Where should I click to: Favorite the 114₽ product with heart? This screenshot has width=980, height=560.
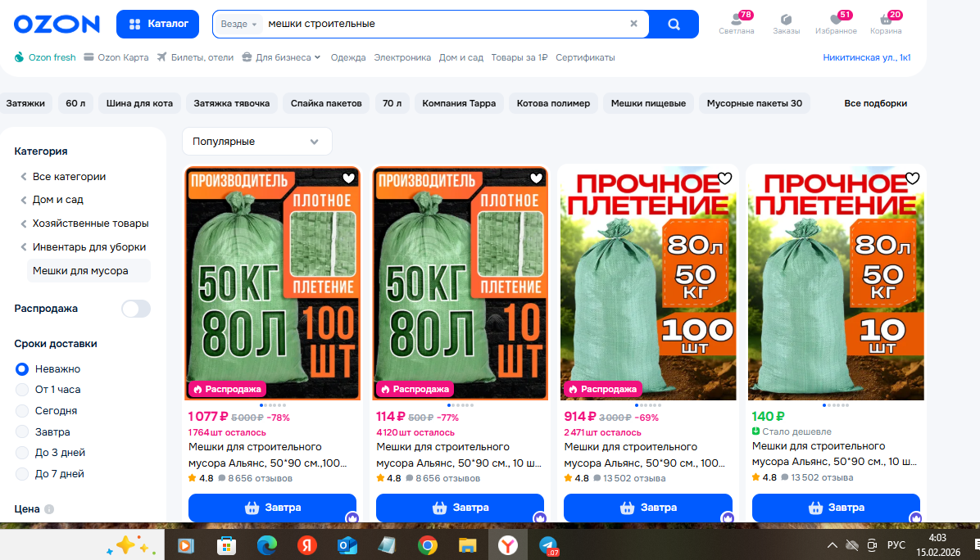point(536,178)
